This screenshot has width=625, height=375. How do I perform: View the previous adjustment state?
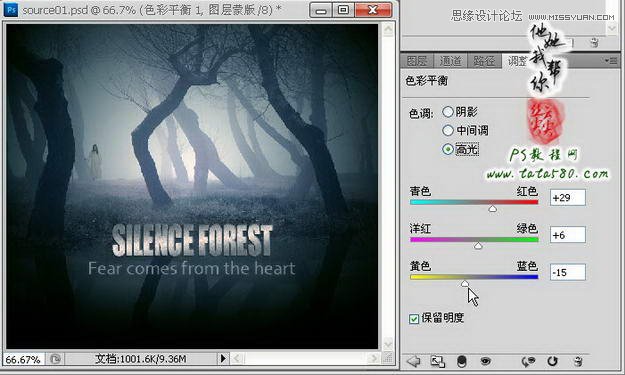(x=529, y=361)
